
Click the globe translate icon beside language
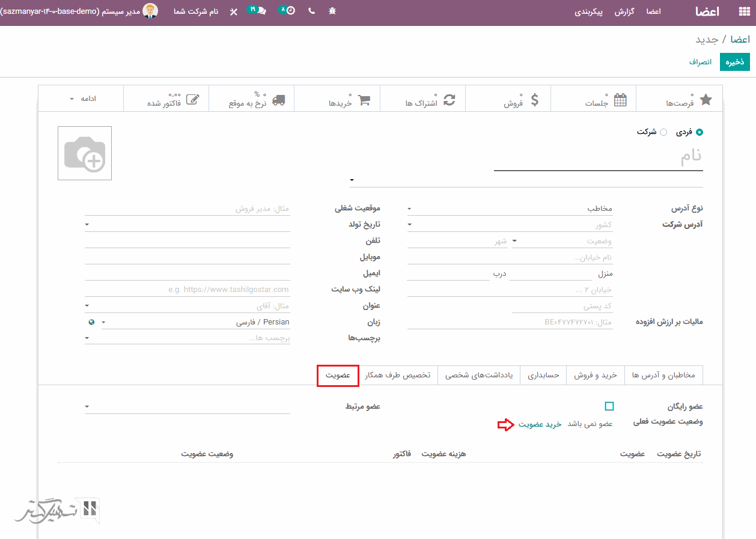click(91, 323)
